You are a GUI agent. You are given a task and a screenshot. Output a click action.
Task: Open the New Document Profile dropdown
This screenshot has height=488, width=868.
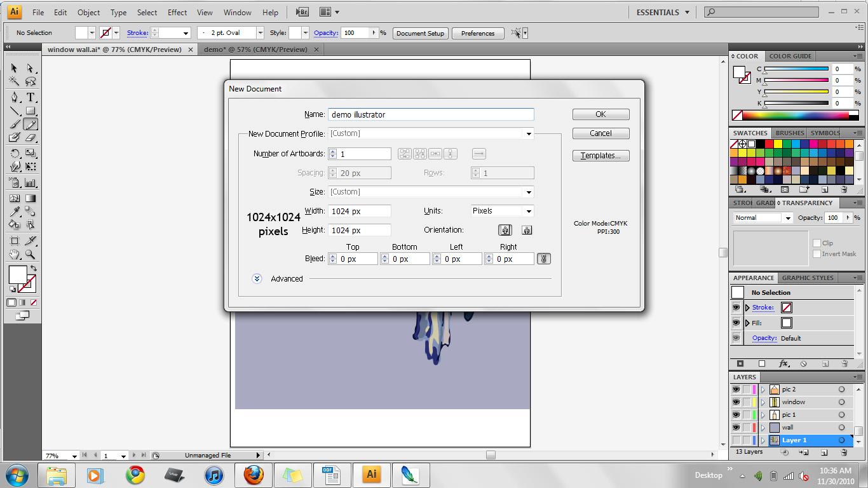point(528,133)
